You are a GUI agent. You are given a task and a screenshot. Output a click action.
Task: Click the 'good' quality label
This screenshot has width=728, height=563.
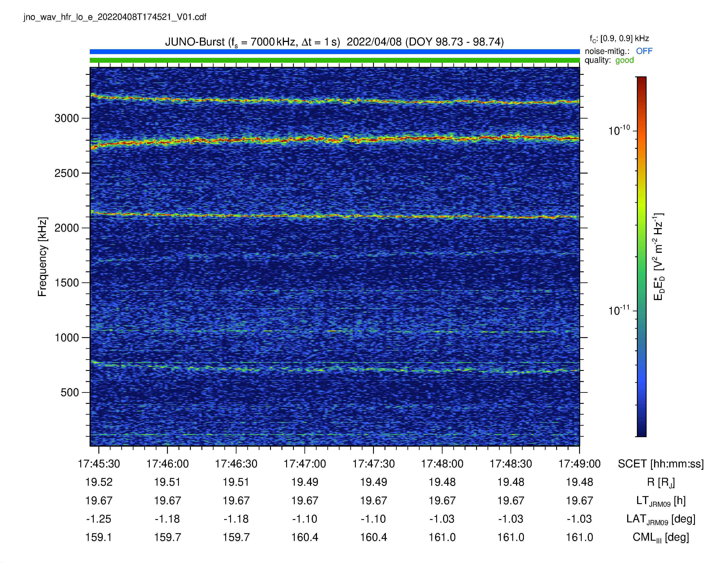tap(624, 60)
